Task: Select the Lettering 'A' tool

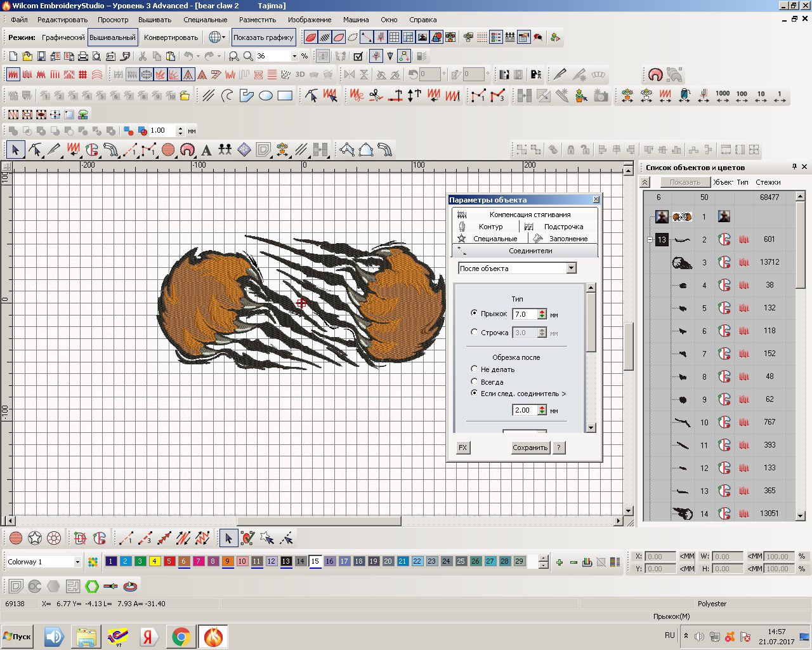Action: 206,150
